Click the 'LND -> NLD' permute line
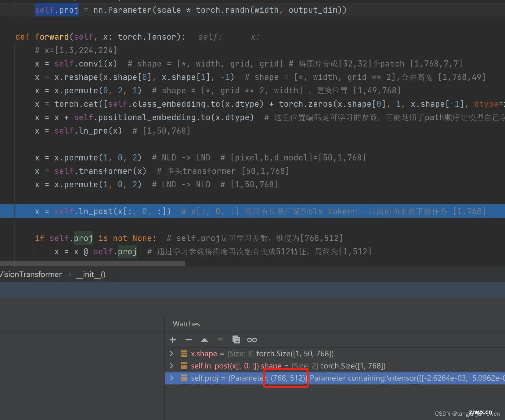Viewport: 505px width, 420px height. click(x=157, y=185)
